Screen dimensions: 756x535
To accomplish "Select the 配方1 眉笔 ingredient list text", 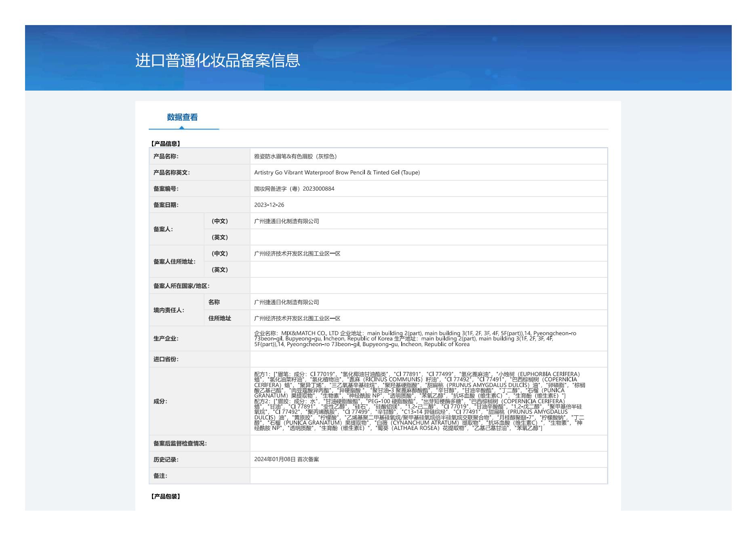I will [420, 385].
